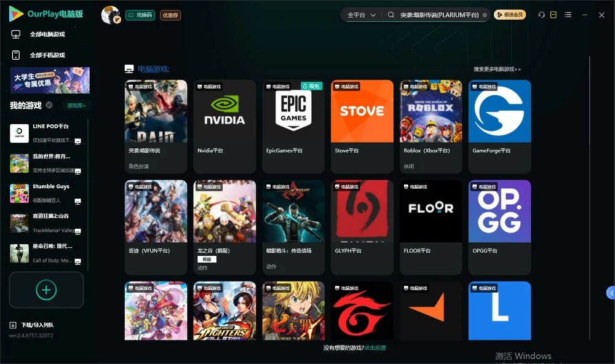Add a new game with the plus button
The height and width of the screenshot is (364, 615).
pyautogui.click(x=46, y=290)
